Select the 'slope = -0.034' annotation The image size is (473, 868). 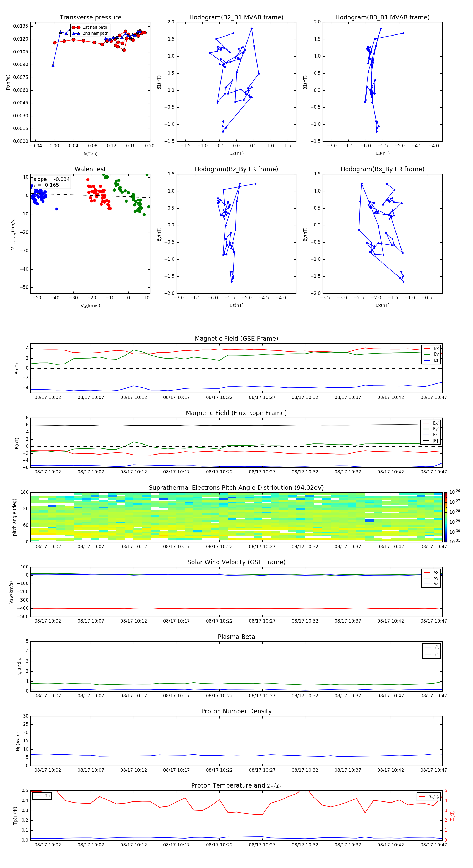click(x=52, y=179)
